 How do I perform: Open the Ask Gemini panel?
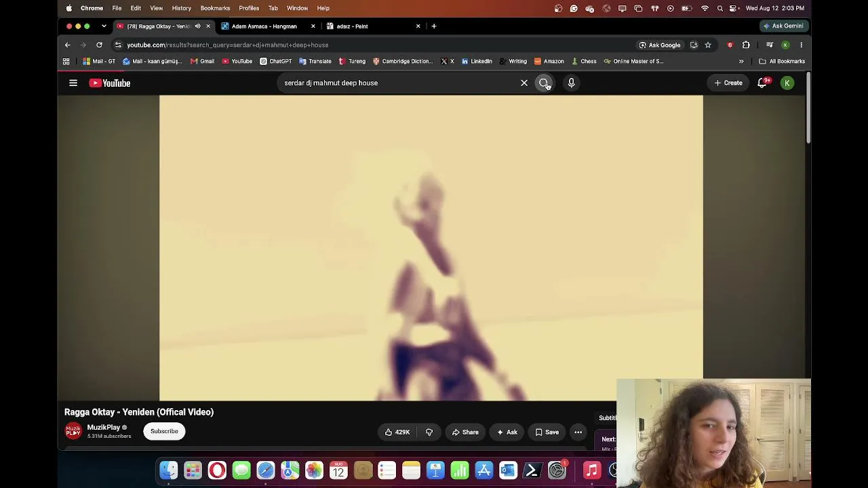click(783, 26)
